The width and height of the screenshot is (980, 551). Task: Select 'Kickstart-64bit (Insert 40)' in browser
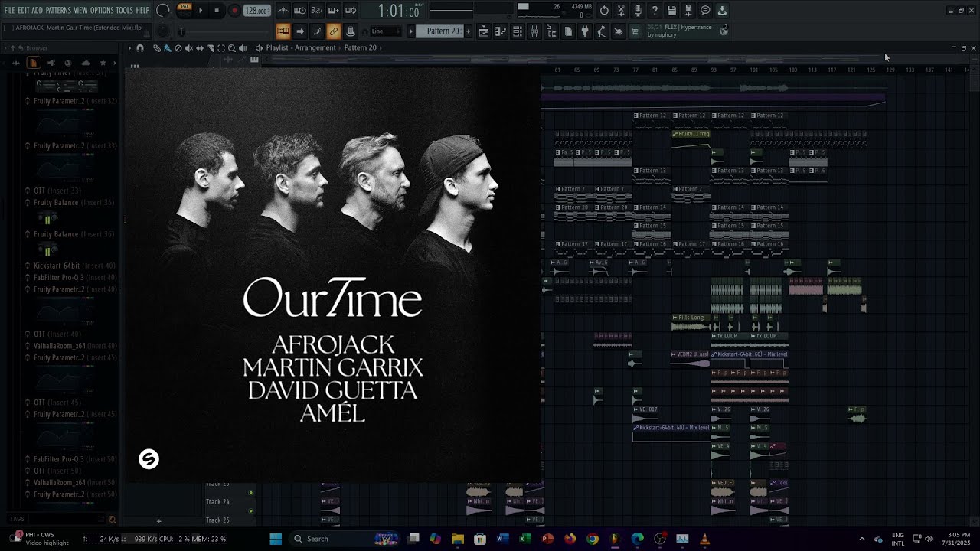[x=75, y=266]
